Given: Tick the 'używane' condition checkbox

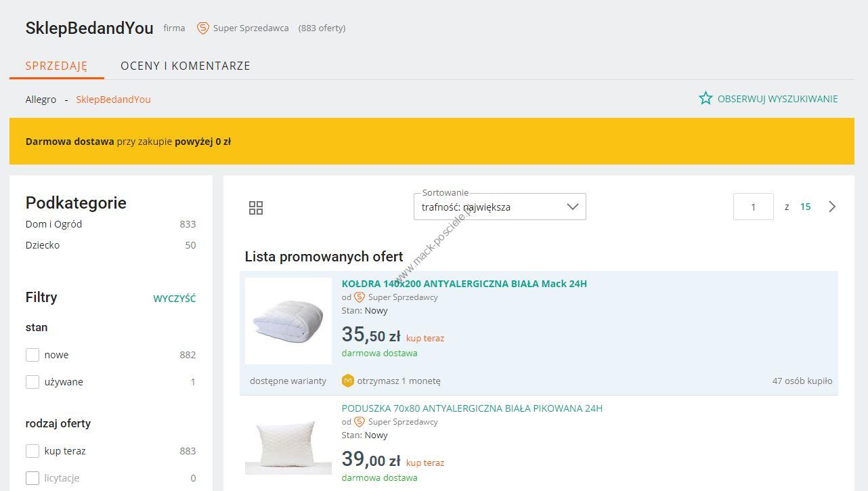Looking at the screenshot, I should click(x=32, y=382).
